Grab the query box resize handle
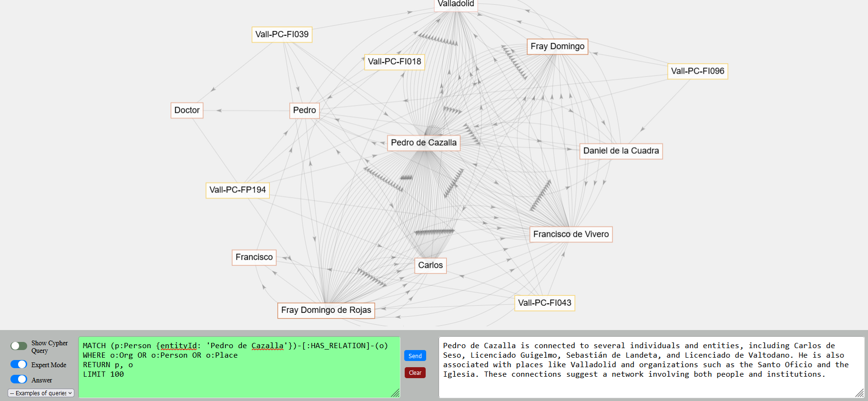This screenshot has height=401, width=868. point(396,393)
